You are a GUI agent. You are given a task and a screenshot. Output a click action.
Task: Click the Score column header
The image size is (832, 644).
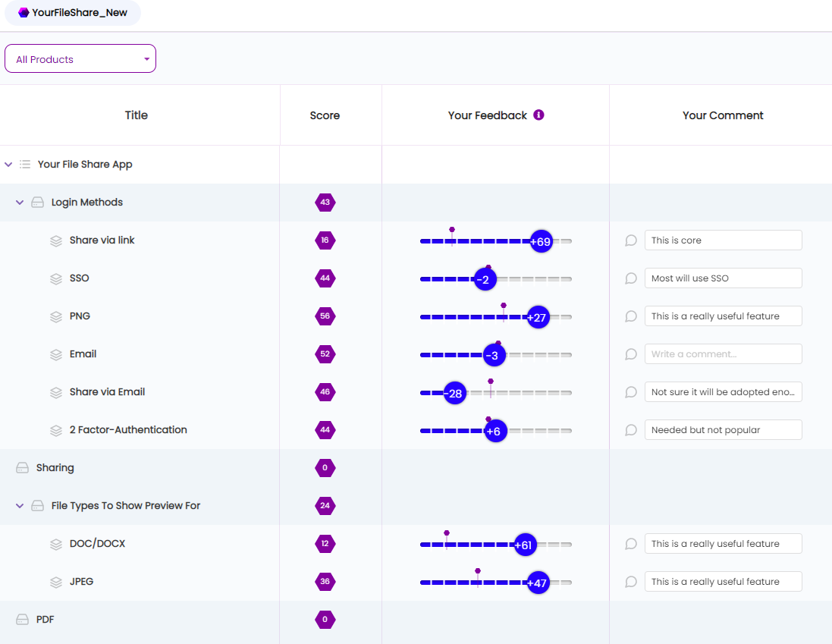(x=325, y=115)
